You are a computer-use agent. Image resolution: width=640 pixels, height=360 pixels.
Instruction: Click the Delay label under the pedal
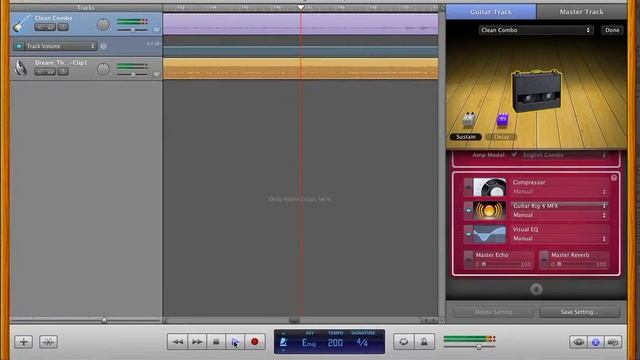(501, 137)
